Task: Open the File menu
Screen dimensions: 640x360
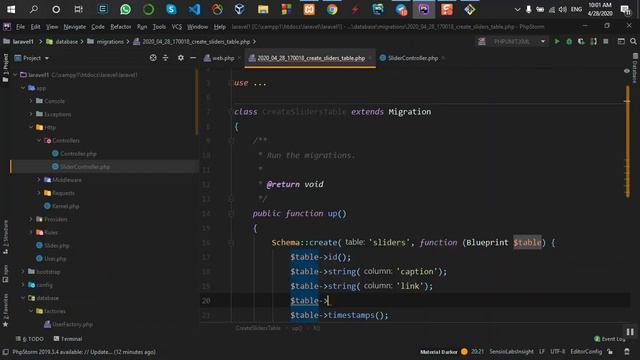Action: pos(20,27)
